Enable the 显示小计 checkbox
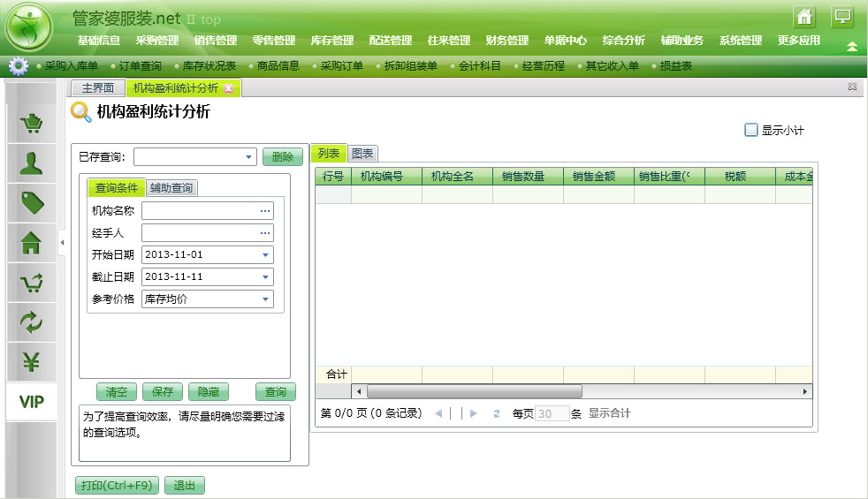This screenshot has width=868, height=499. click(751, 131)
